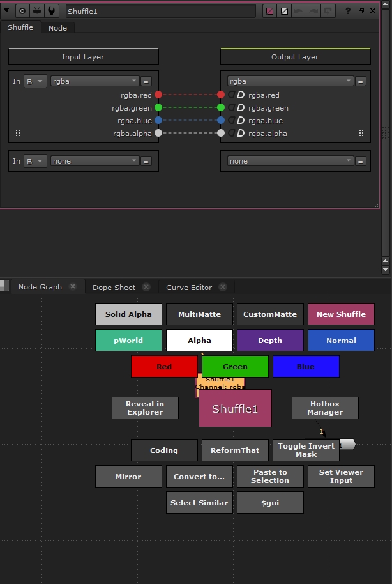
Task: Open the help question mark icon
Action: (348, 11)
